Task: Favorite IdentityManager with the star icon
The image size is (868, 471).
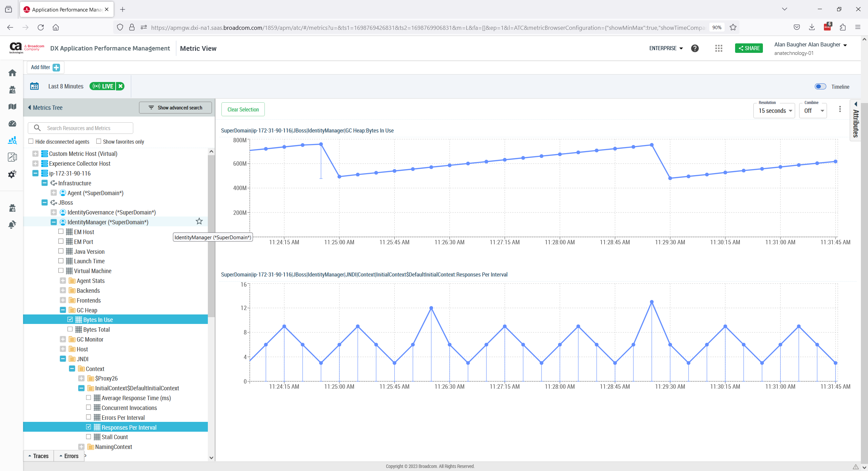Action: click(x=199, y=222)
